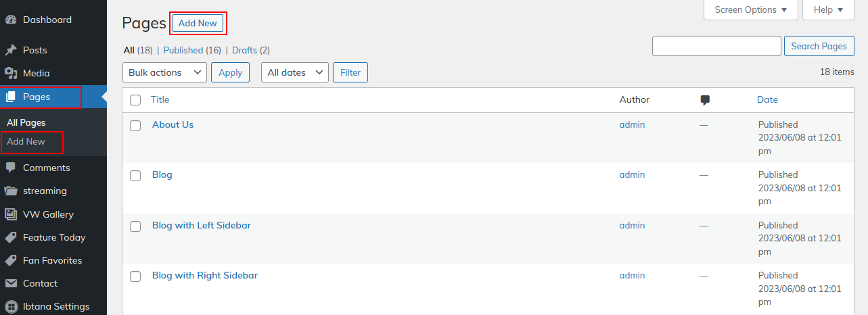
Task: Show only the Published pages view
Action: [x=183, y=50]
